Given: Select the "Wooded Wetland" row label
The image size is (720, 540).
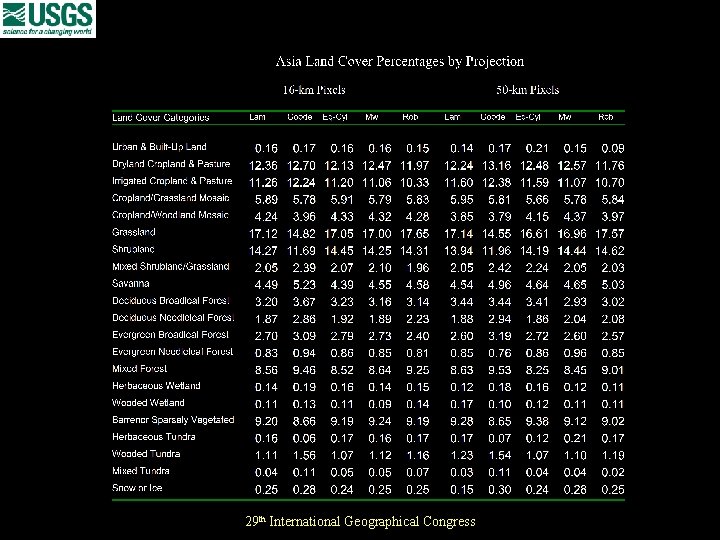Looking at the screenshot, I should coord(148,403).
